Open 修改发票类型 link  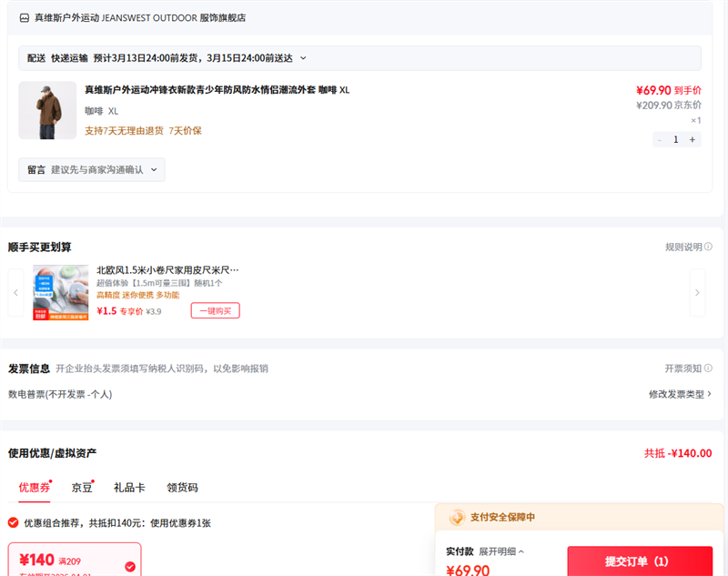pos(680,395)
